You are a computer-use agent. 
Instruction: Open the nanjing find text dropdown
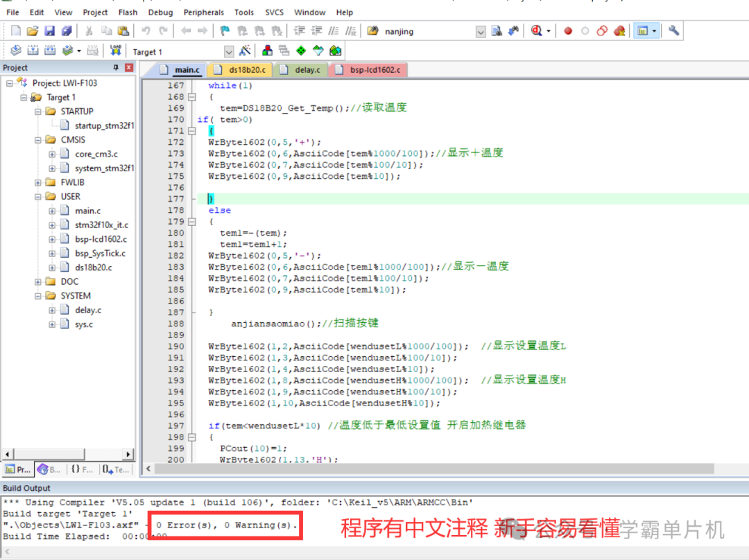481,32
